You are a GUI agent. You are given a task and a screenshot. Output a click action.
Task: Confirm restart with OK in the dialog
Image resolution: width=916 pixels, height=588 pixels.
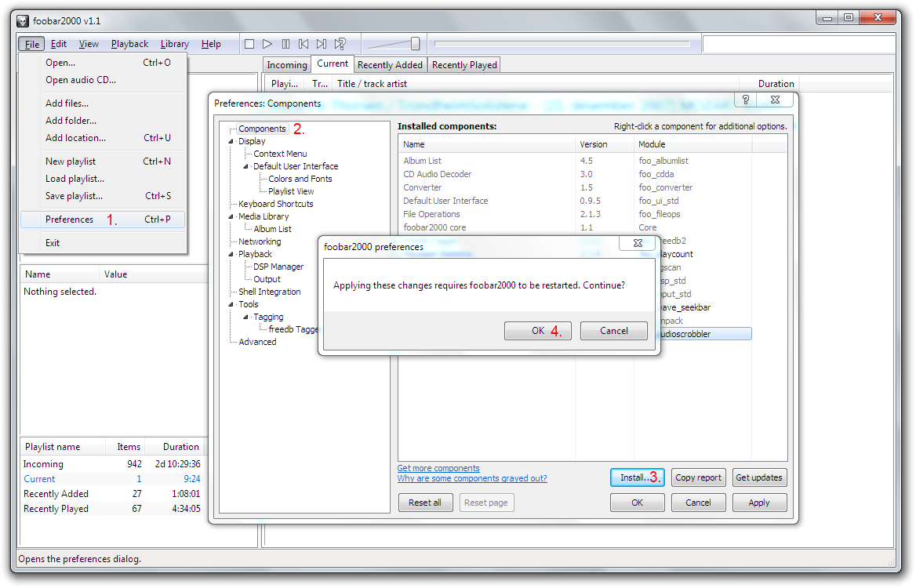click(537, 331)
